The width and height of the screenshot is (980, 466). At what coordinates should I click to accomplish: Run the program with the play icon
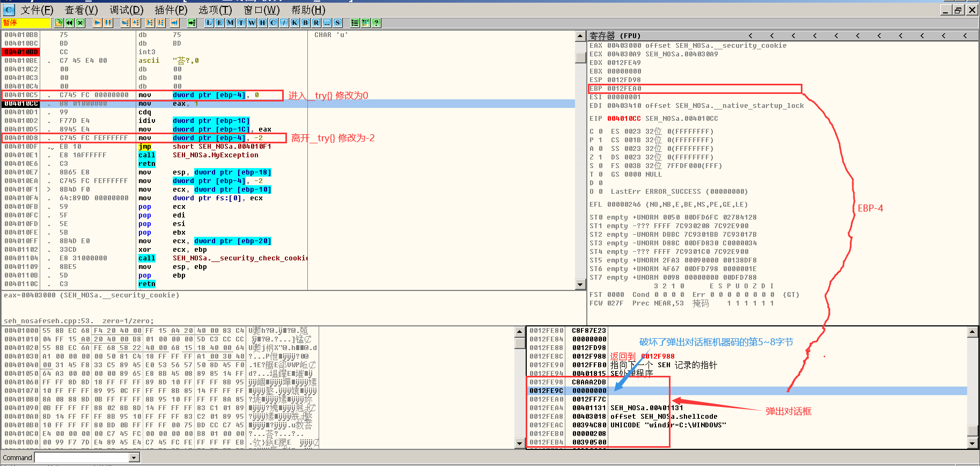tap(98, 23)
